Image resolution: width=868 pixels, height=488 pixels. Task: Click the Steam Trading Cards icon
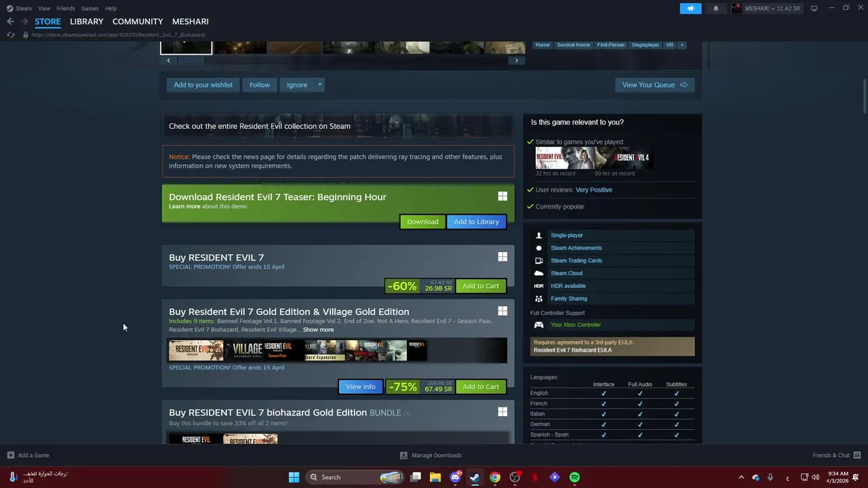[x=538, y=260]
